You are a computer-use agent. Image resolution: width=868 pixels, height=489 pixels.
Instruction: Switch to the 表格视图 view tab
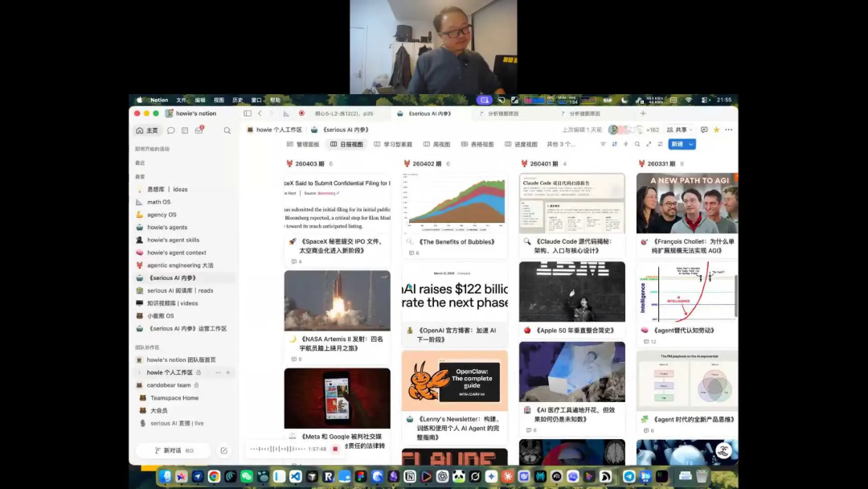[x=477, y=144]
